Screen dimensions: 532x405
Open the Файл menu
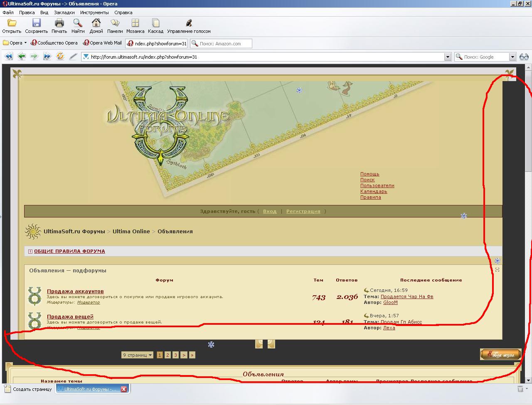8,12
